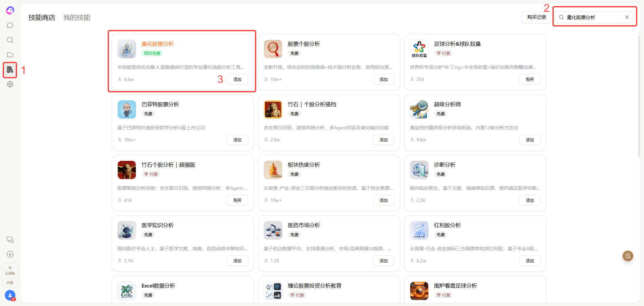Click description 基于巴菲特价值投资哲学分析A股上市公司
Screen dimensions: 644x306
(161, 128)
